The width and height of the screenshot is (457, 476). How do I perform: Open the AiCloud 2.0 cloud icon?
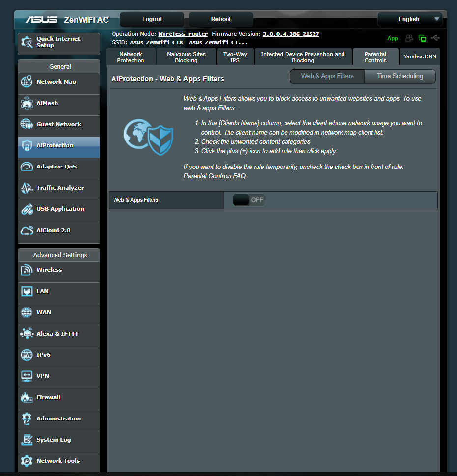(27, 231)
